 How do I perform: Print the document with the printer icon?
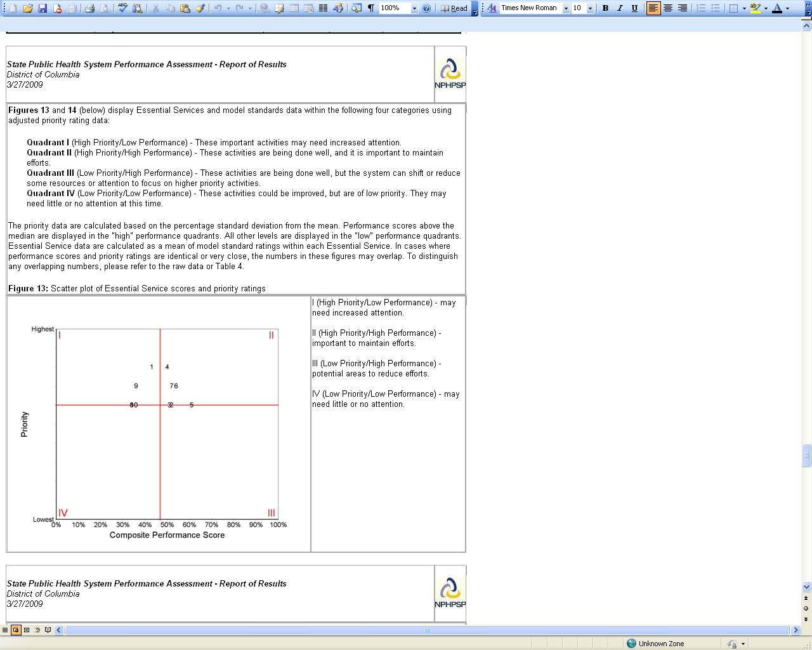89,8
